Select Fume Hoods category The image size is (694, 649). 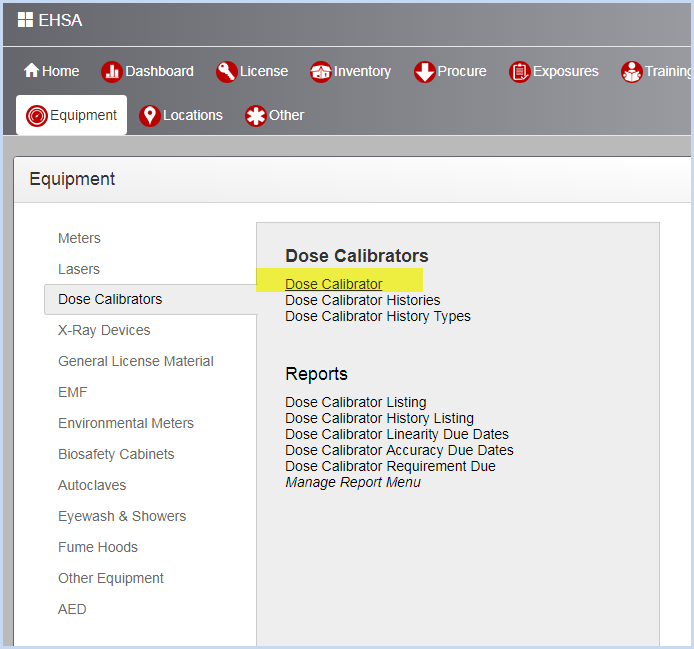(98, 547)
